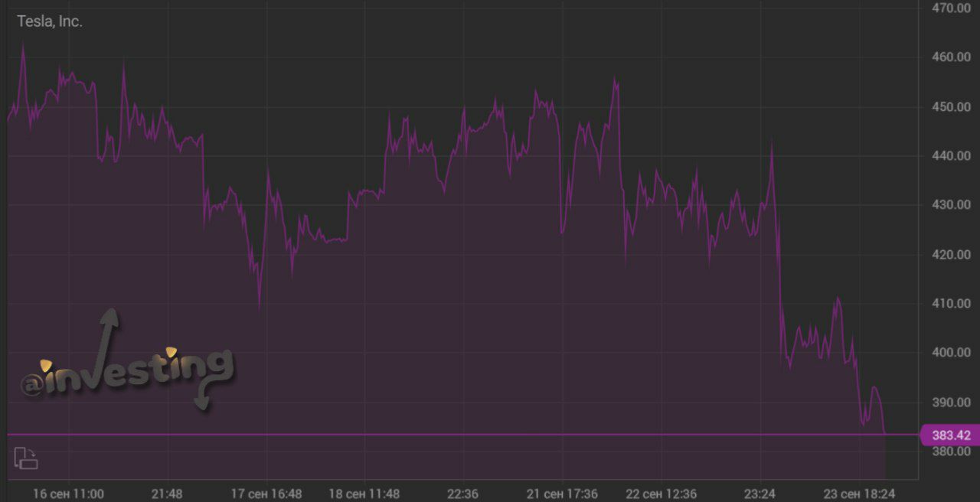
Task: Click the current price label 383.42
Action: (951, 435)
